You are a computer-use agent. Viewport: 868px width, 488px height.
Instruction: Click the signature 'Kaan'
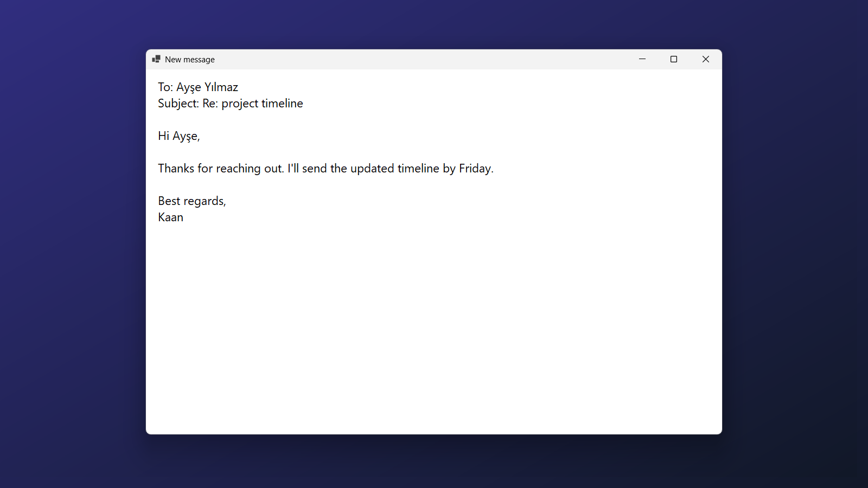pyautogui.click(x=171, y=217)
